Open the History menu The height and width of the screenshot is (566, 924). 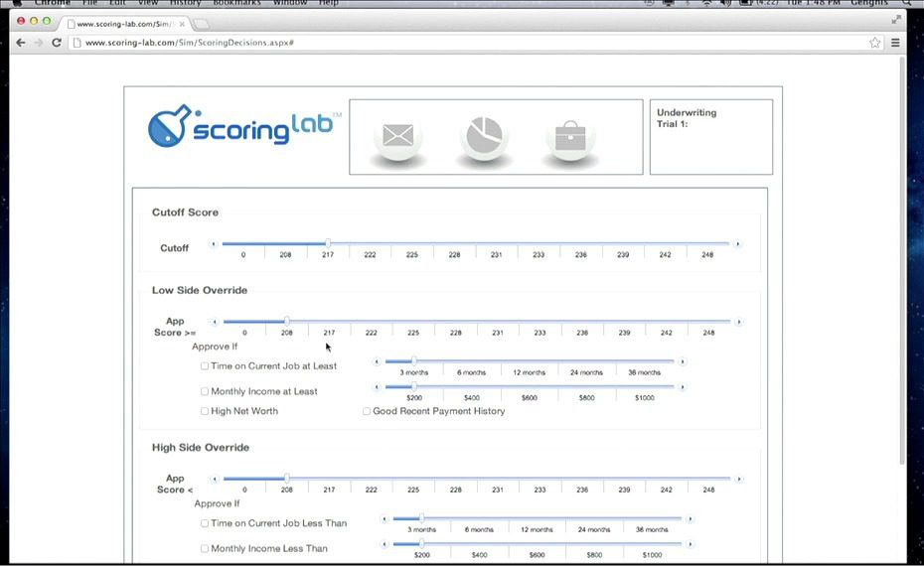pos(185,3)
